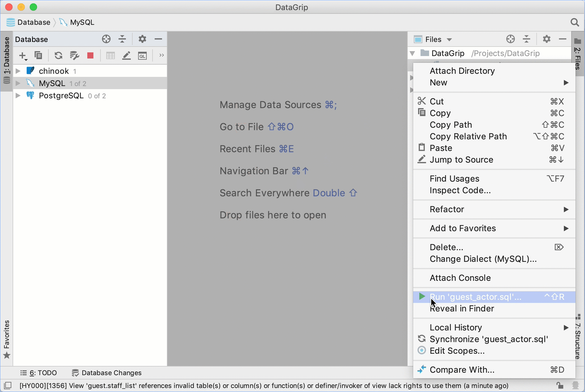Choose Find Usages menu item
Image resolution: width=585 pixels, height=392 pixels.
(x=494, y=179)
